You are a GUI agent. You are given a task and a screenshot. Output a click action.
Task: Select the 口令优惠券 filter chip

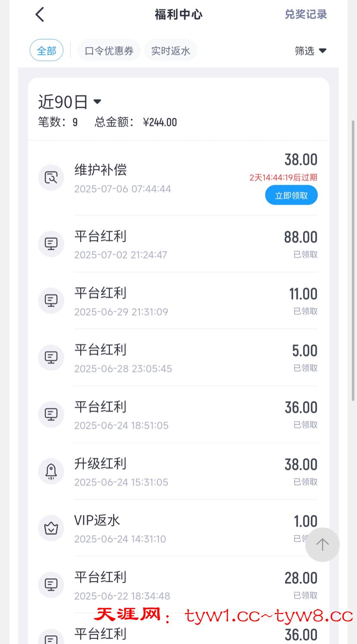pyautogui.click(x=109, y=51)
